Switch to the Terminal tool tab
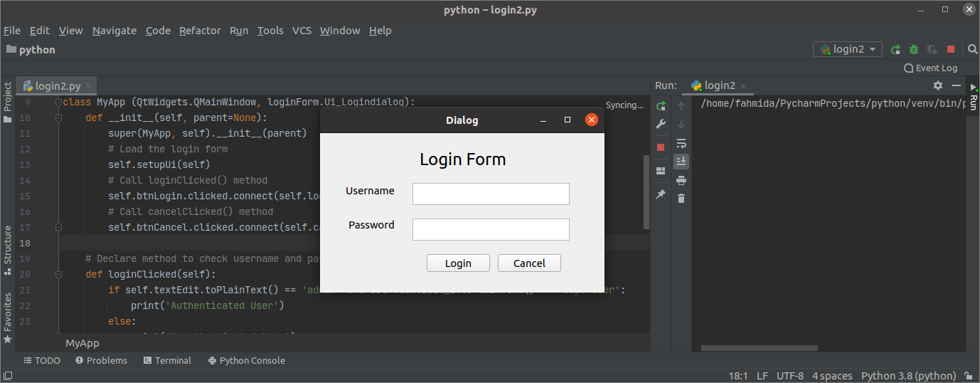The image size is (980, 383). (167, 360)
